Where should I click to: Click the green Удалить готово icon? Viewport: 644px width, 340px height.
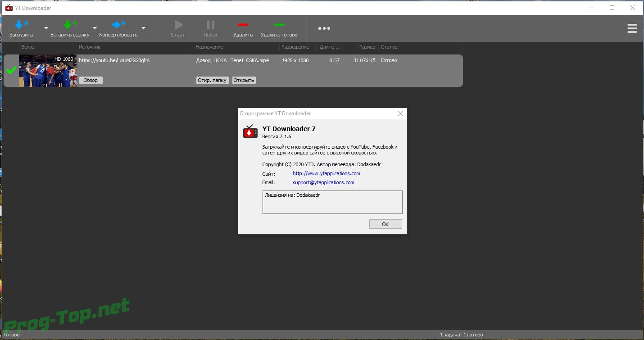[x=279, y=25]
